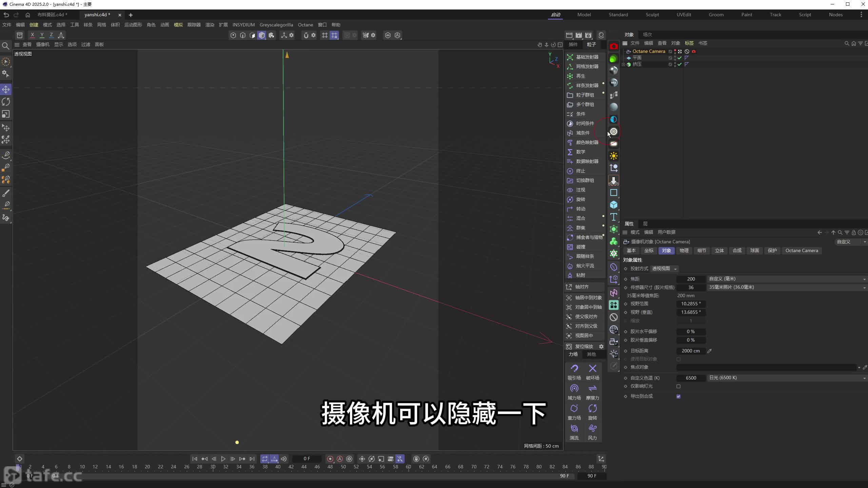The image size is (868, 488).
Task: Open the 焦点对象 field arrow
Action: pyautogui.click(x=859, y=367)
